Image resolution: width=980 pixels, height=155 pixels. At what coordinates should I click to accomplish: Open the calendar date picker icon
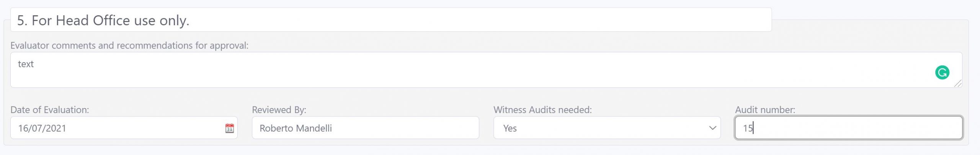click(229, 128)
